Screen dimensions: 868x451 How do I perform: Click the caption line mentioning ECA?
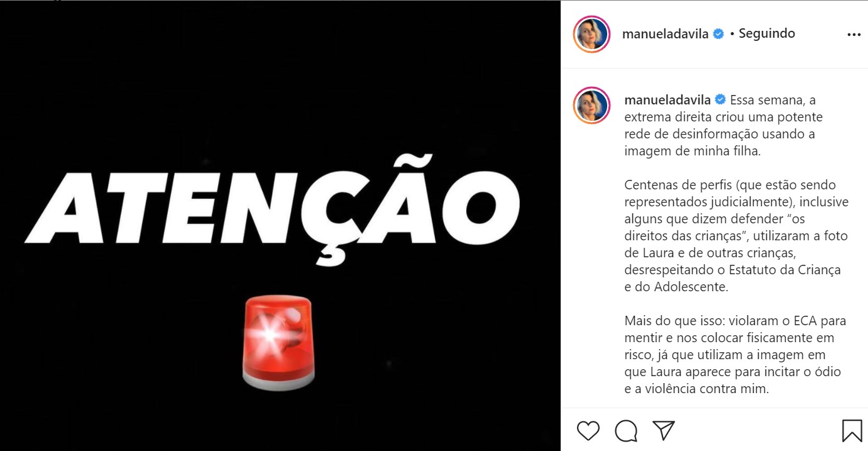(735, 321)
